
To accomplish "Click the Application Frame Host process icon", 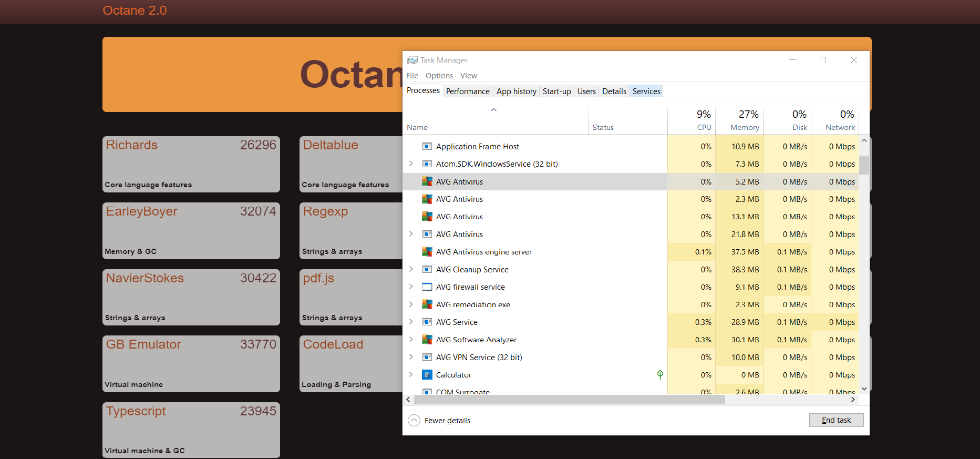I will click(427, 147).
